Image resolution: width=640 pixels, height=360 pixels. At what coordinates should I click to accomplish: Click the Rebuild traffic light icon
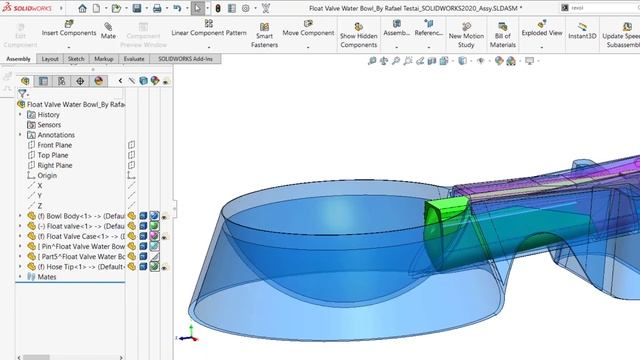(218, 8)
